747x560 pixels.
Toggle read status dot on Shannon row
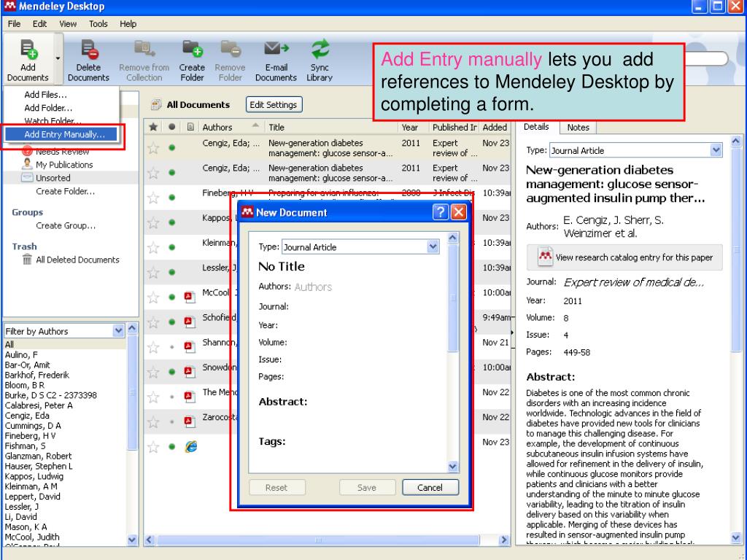(x=172, y=347)
